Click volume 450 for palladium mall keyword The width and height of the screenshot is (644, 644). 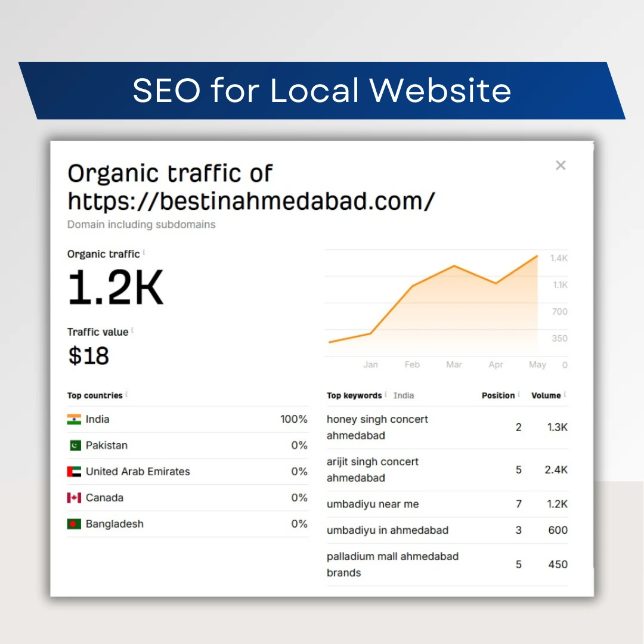[558, 564]
